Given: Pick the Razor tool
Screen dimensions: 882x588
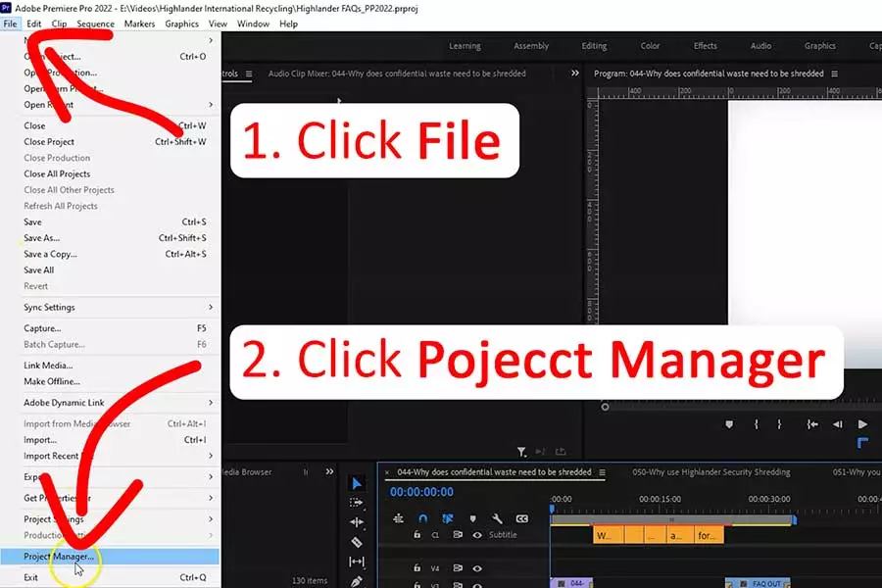Looking at the screenshot, I should point(357,542).
